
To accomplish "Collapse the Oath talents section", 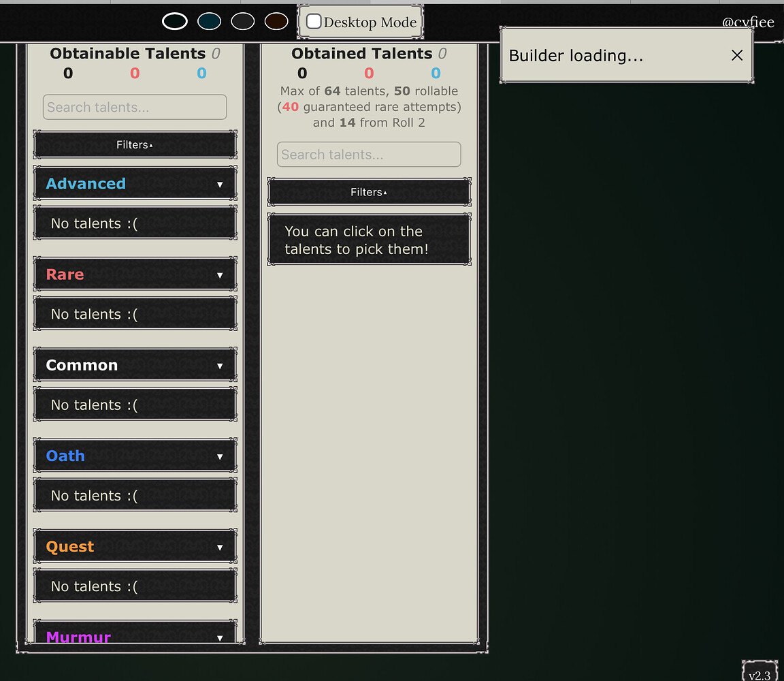I will [x=219, y=456].
